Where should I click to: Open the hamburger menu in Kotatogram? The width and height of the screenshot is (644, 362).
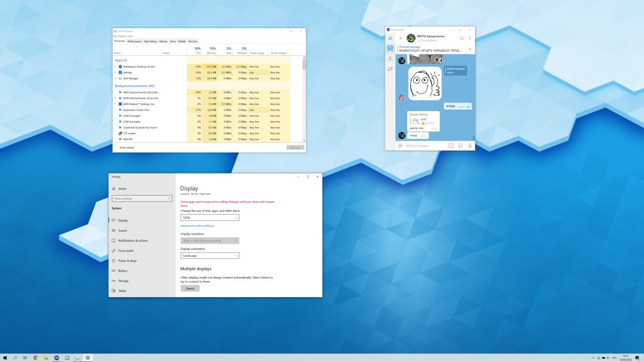390,38
